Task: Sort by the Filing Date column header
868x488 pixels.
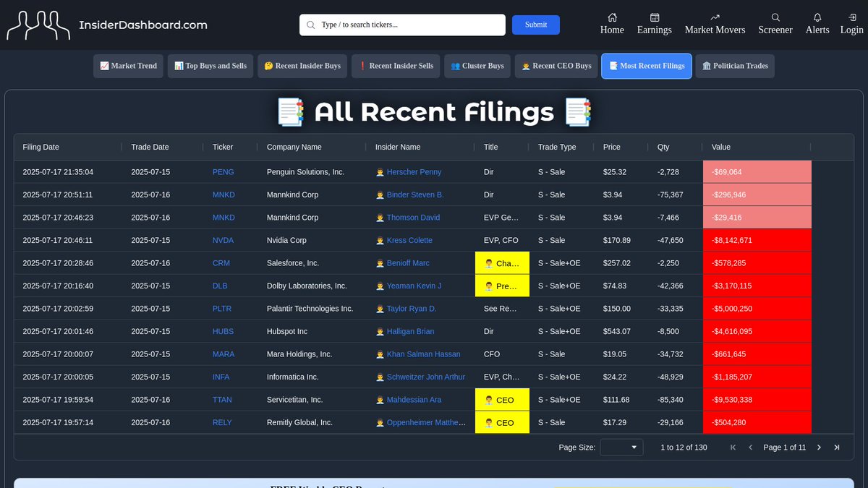Action: coord(41,147)
